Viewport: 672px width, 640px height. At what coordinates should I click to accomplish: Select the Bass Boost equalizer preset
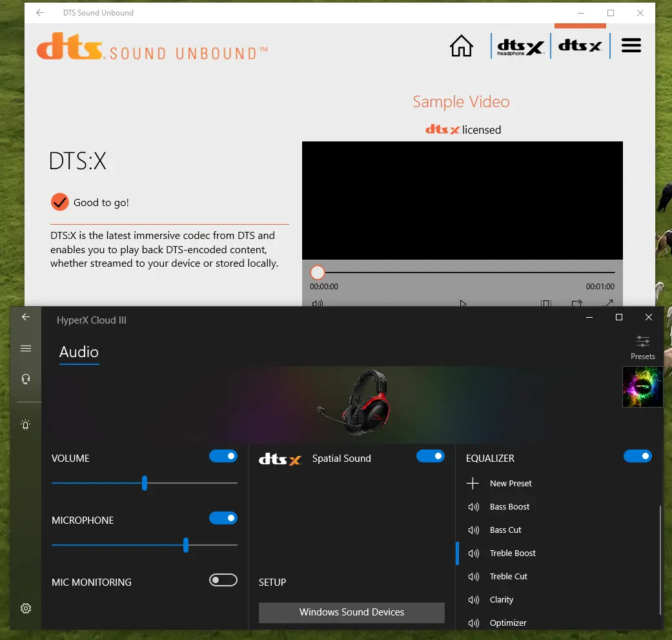pos(559,507)
